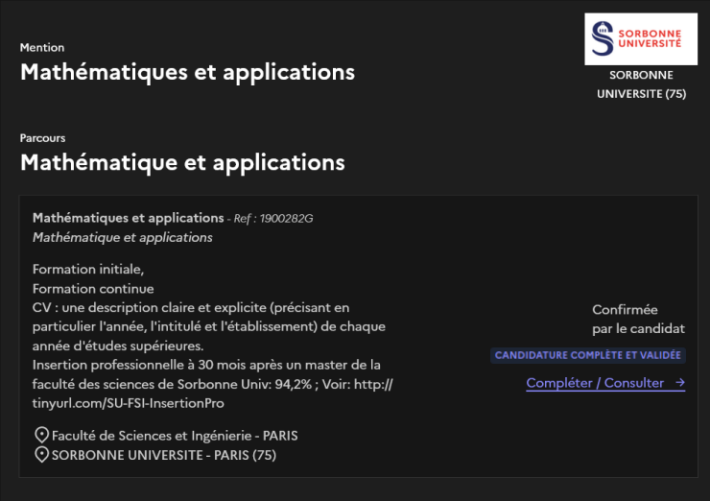Click the Formation continue text

pyautogui.click(x=93, y=289)
